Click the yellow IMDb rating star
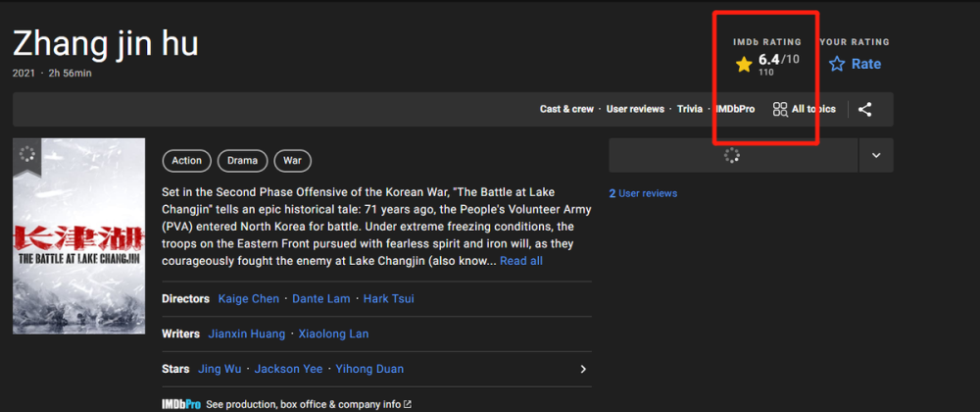Viewport: 980px width, 412px height. coord(744,65)
